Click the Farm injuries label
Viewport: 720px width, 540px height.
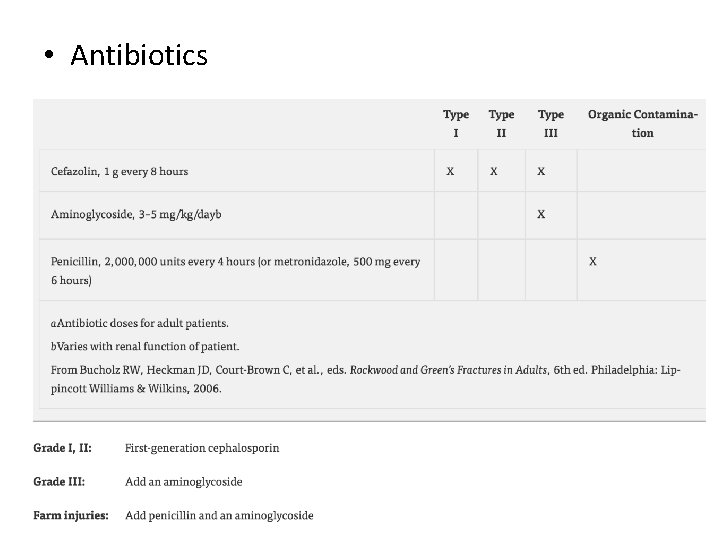click(71, 515)
